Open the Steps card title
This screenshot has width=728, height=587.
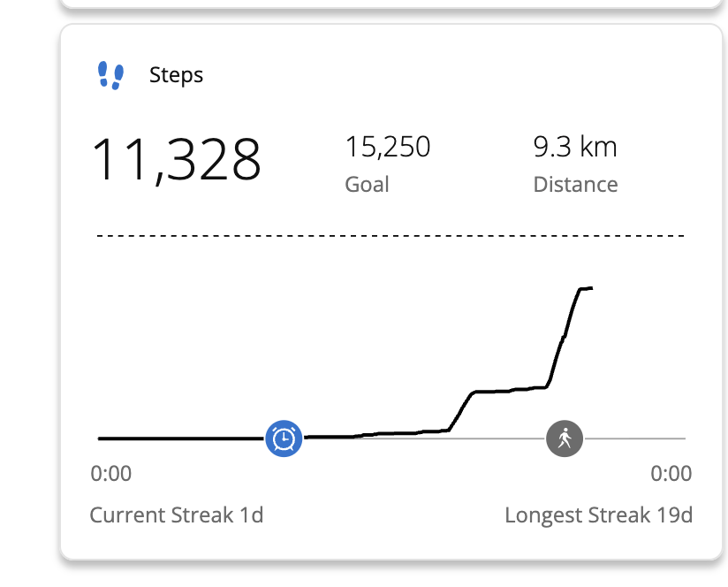pyautogui.click(x=176, y=75)
